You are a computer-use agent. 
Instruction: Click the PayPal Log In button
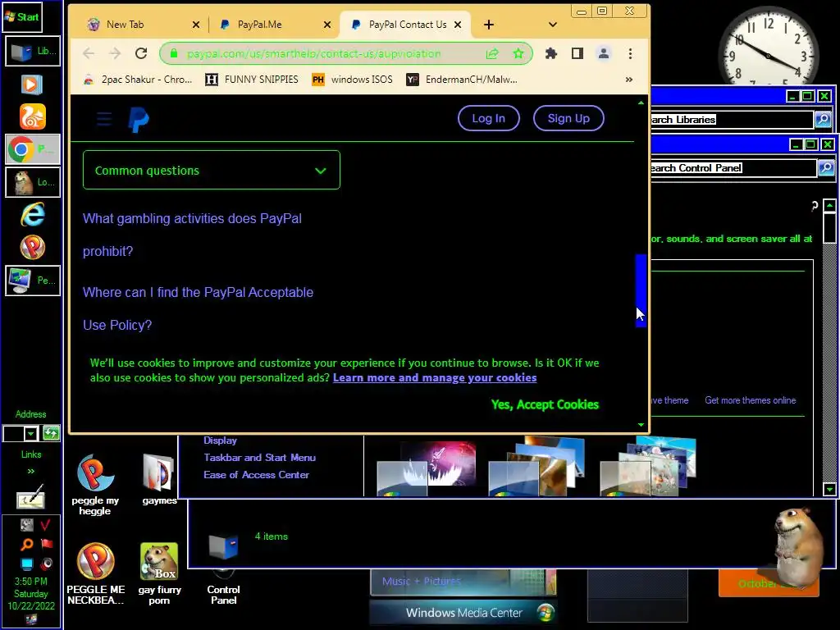(x=489, y=118)
